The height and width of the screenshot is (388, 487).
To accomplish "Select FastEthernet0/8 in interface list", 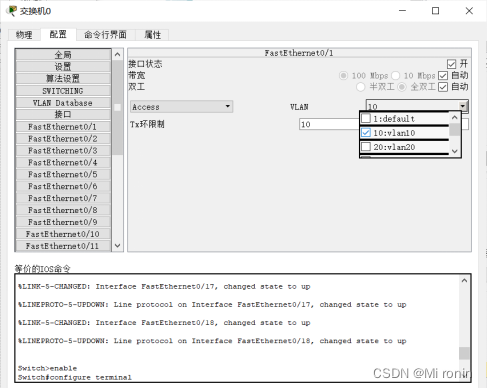I will tap(63, 210).
